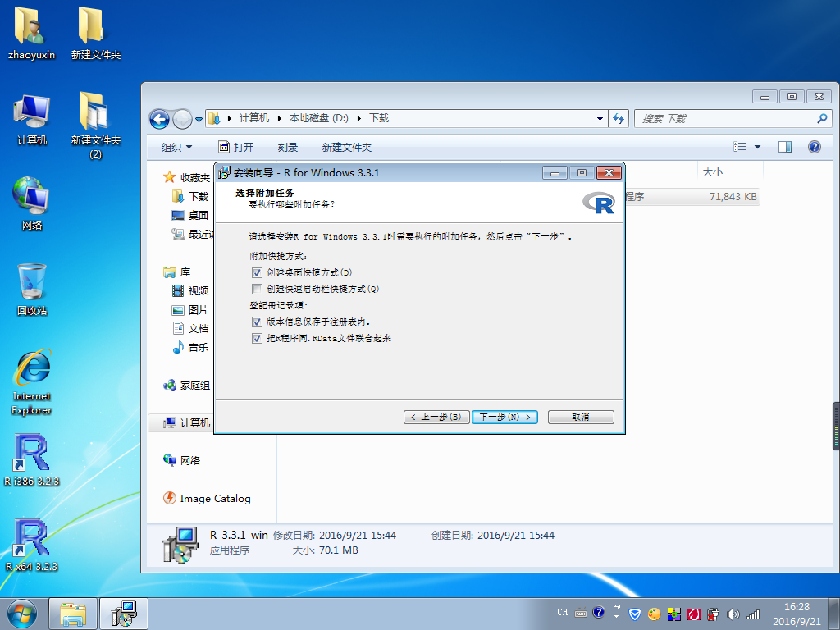Viewport: 840px width, 630px height.
Task: Go back with 上一步(B) button
Action: (x=436, y=417)
